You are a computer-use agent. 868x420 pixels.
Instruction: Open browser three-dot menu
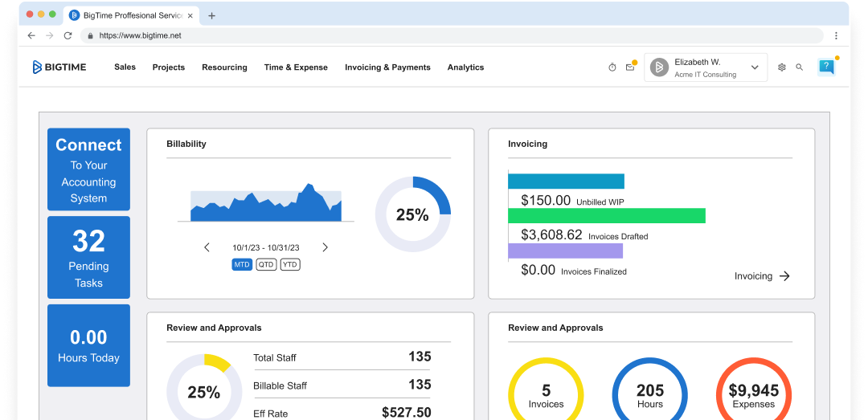point(836,35)
